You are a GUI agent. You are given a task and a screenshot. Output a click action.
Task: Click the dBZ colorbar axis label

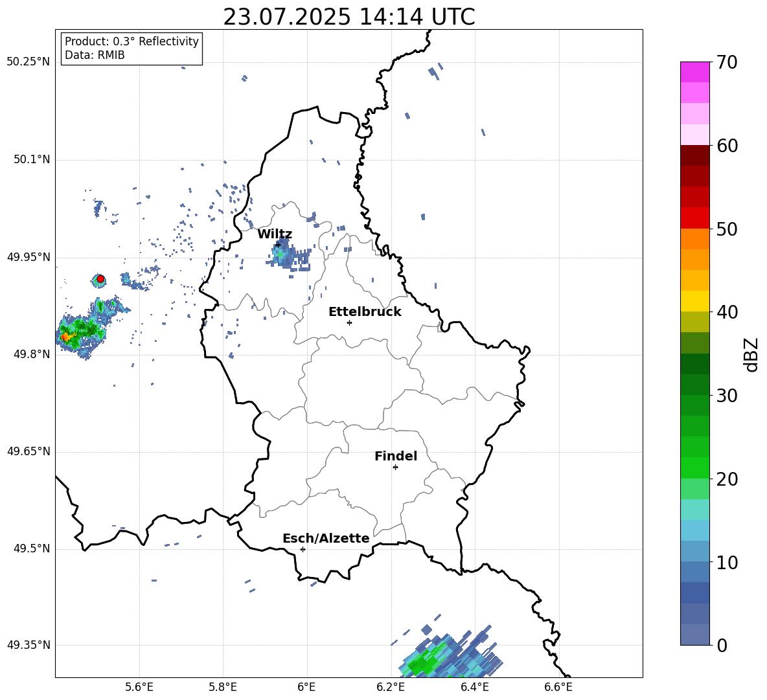click(751, 354)
